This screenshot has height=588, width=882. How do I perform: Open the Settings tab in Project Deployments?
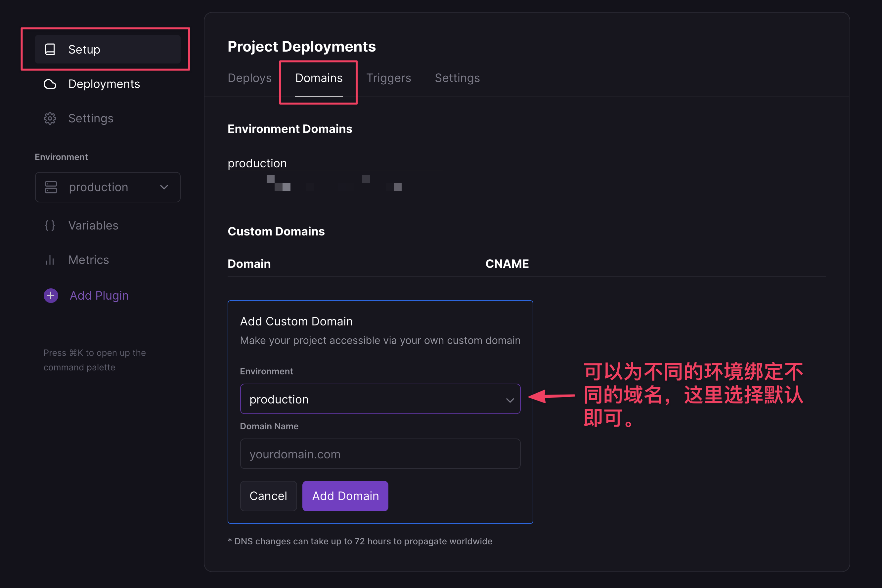[457, 78]
